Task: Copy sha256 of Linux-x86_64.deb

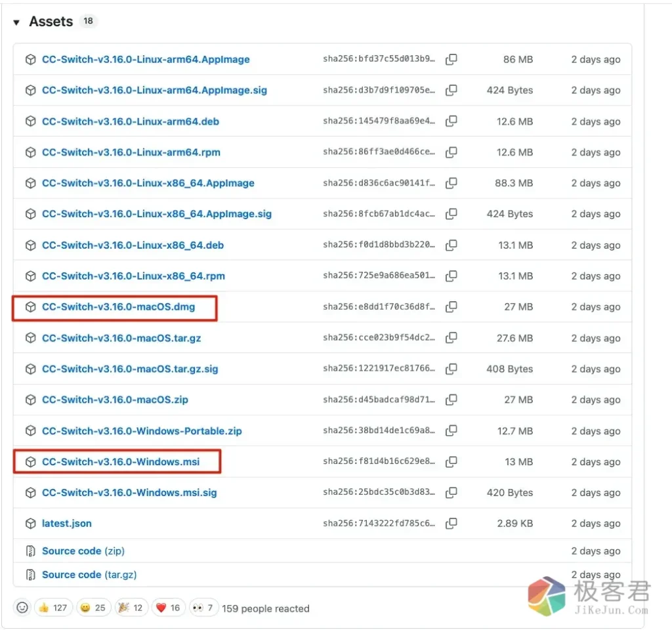Action: pos(451,245)
